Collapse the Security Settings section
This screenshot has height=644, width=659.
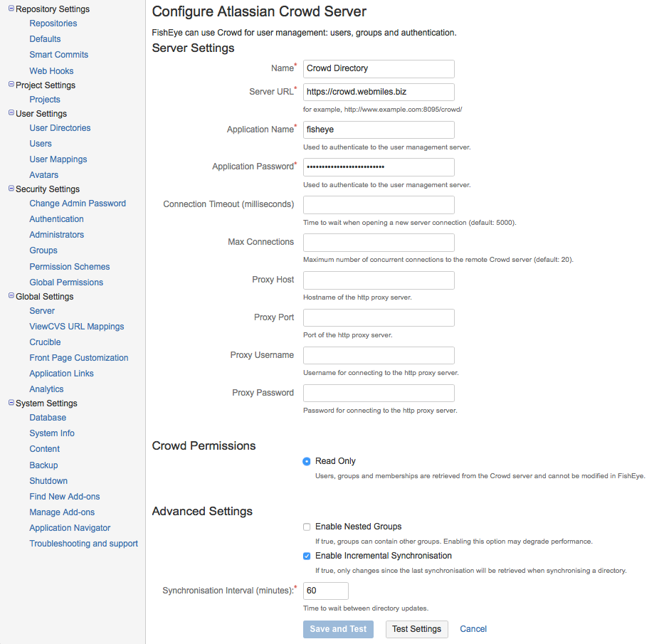(11, 189)
